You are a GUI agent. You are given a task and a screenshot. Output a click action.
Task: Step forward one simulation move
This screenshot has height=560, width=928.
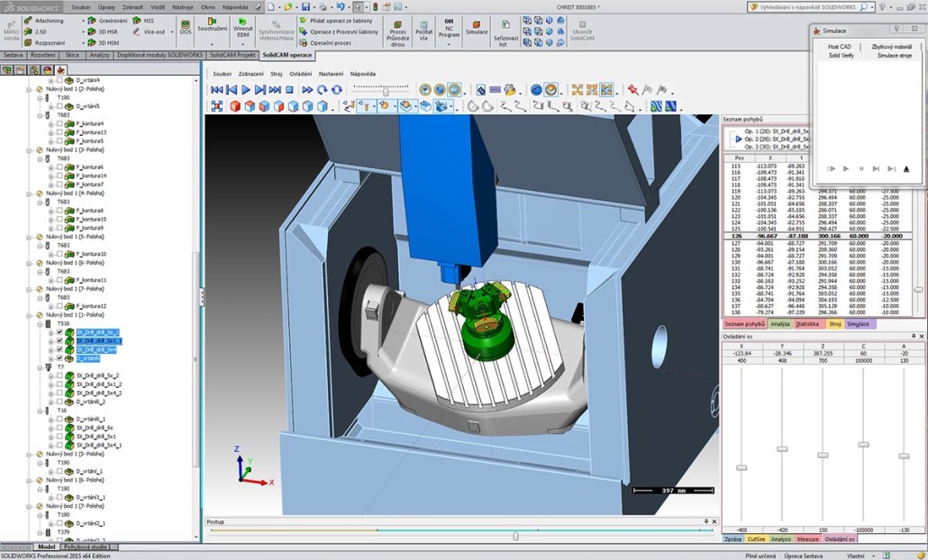259,90
